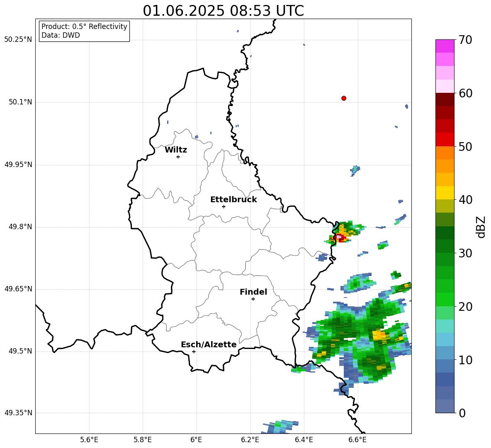Click the colorbar tick label 0
Image resolution: width=491 pixels, height=448 pixels.
point(462,413)
